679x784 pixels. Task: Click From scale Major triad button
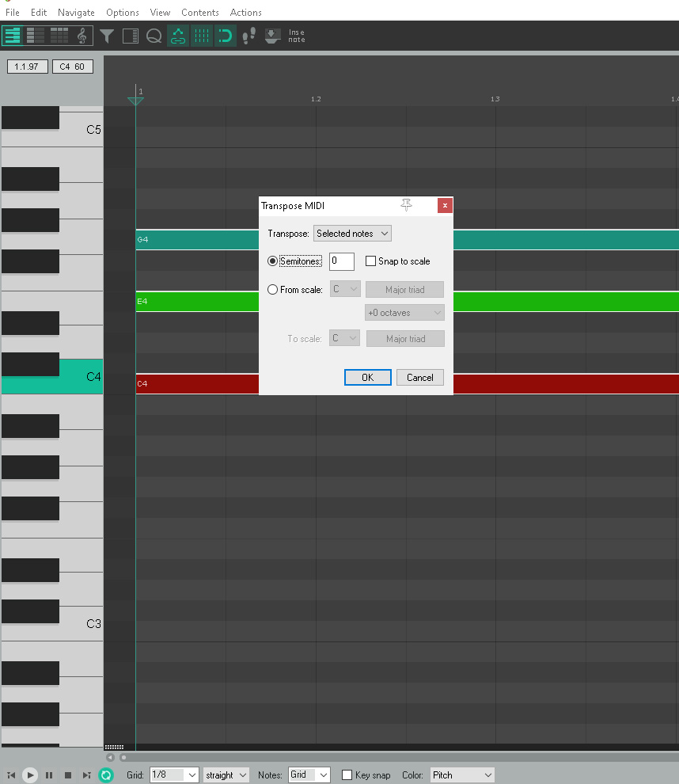click(404, 290)
